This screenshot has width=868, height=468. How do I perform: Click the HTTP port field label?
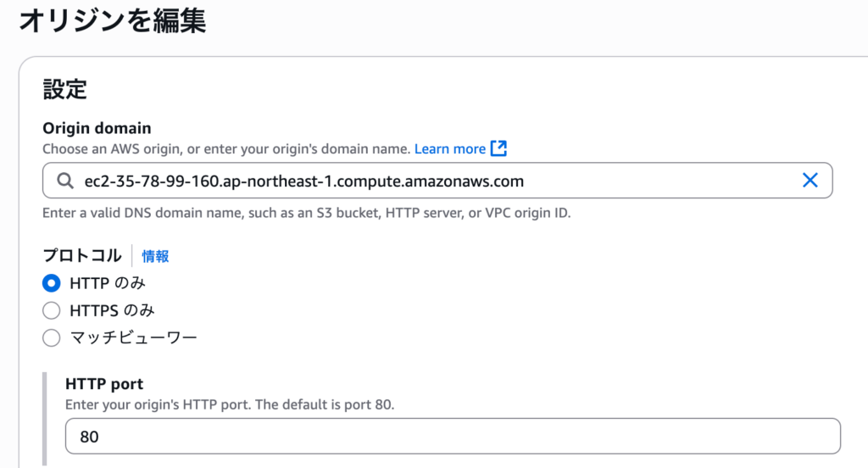point(104,384)
